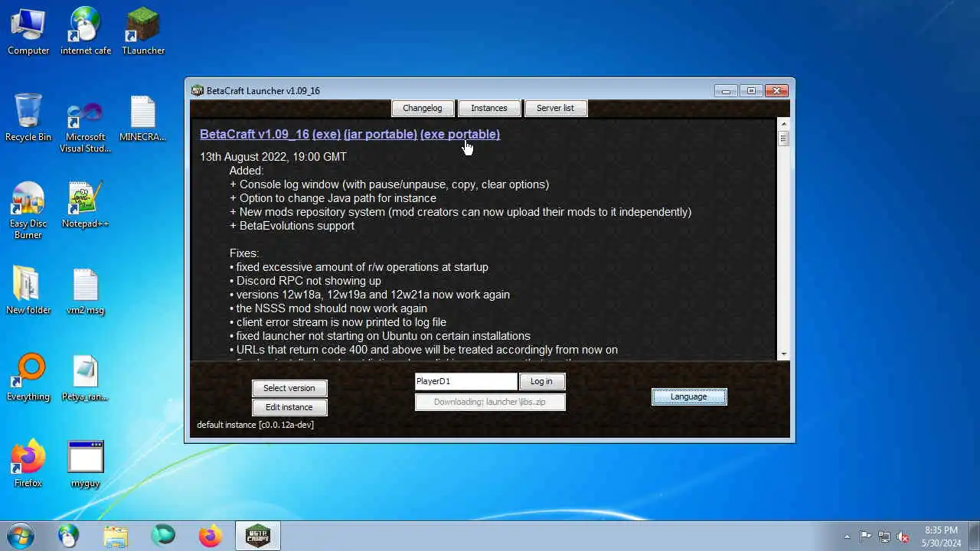
Task: Select the BetaCraft taskbar button
Action: (x=258, y=536)
